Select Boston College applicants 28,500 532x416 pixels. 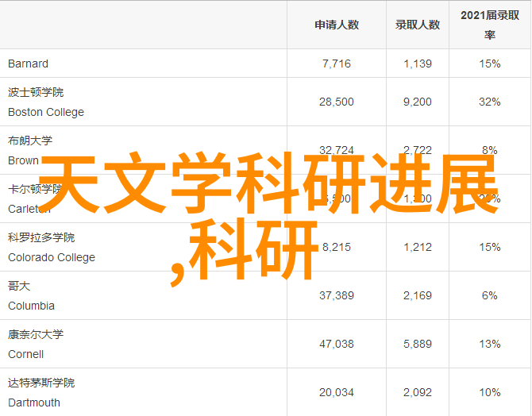tap(337, 102)
